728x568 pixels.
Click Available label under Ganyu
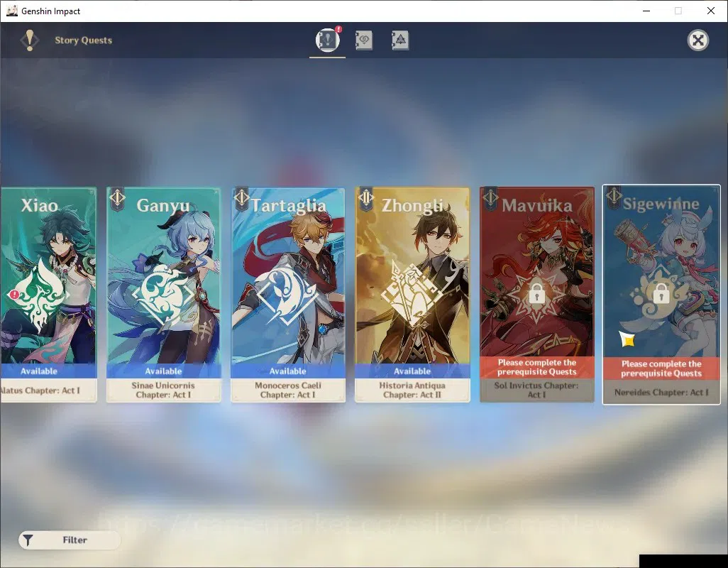(163, 371)
